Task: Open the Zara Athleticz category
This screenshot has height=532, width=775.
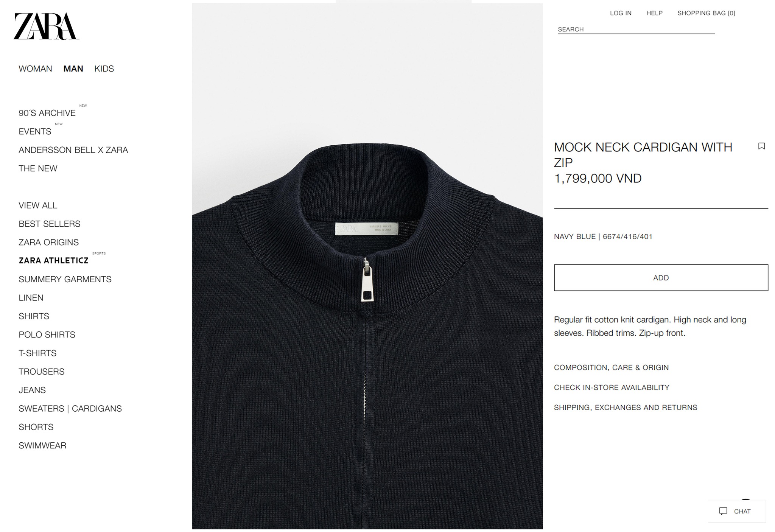Action: point(53,261)
